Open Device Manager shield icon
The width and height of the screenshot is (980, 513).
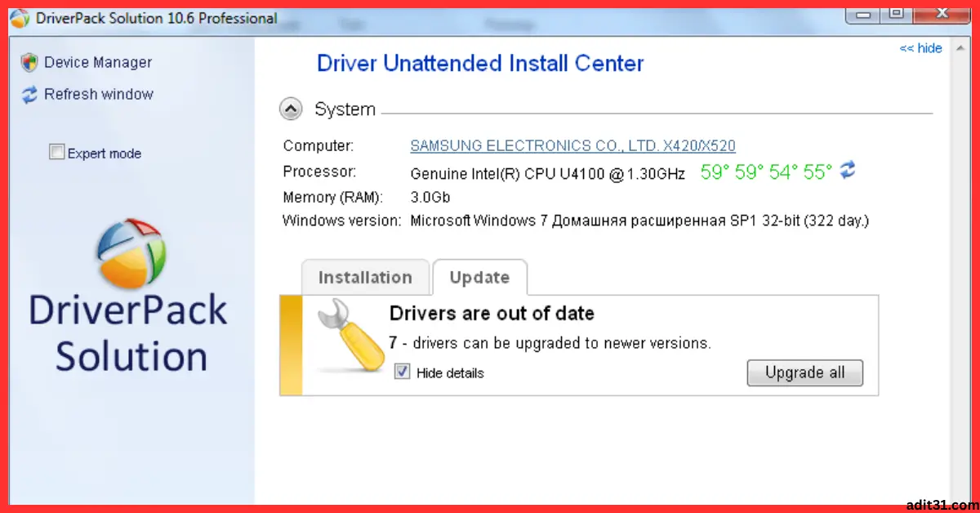[x=29, y=63]
